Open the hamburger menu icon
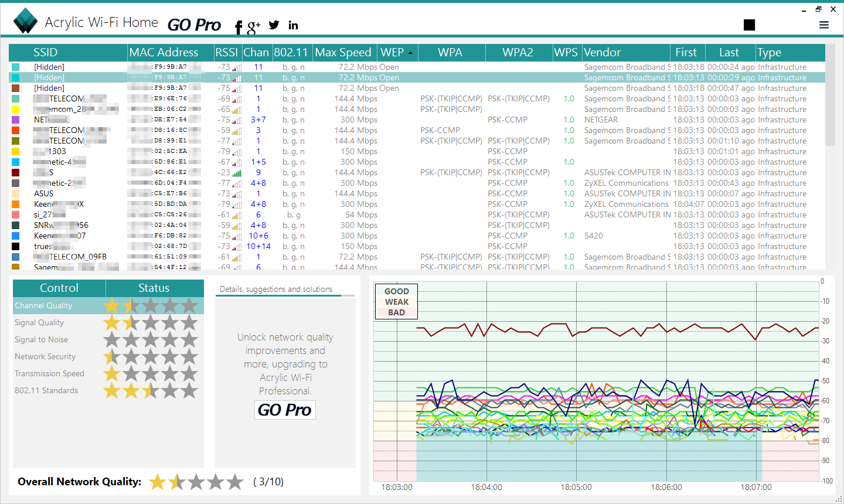The image size is (844, 504). pos(824,25)
